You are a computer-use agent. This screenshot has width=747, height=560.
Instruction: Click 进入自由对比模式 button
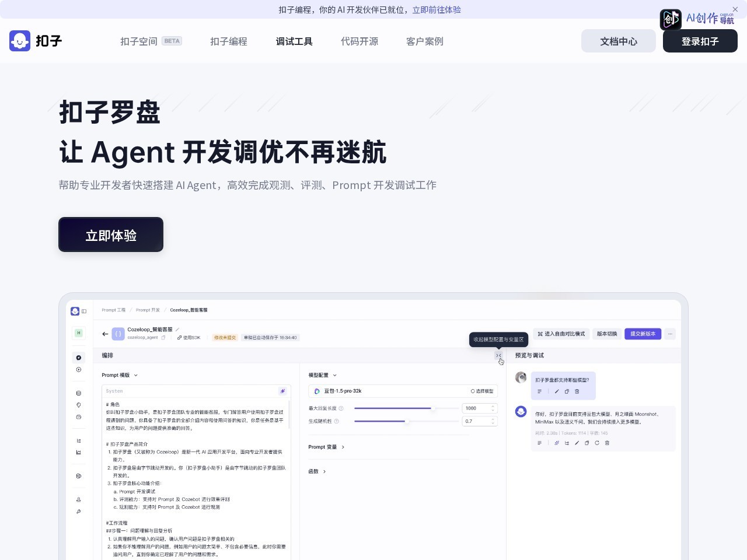(x=561, y=334)
